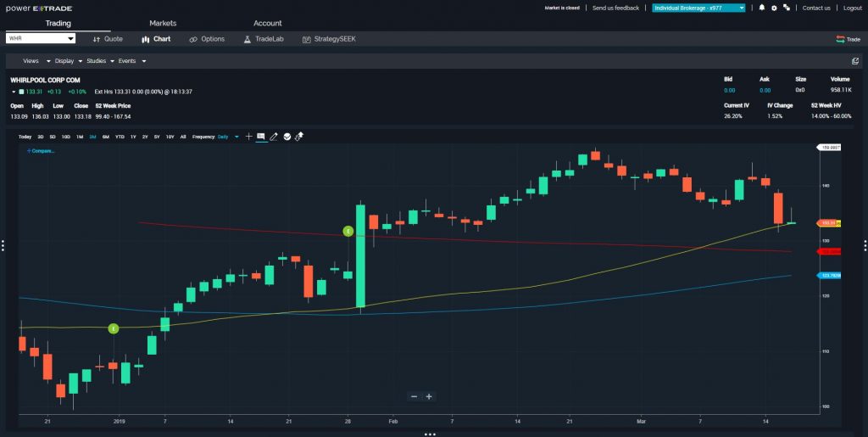Switch to the Chart view
This screenshot has height=437, width=868.
[x=156, y=39]
